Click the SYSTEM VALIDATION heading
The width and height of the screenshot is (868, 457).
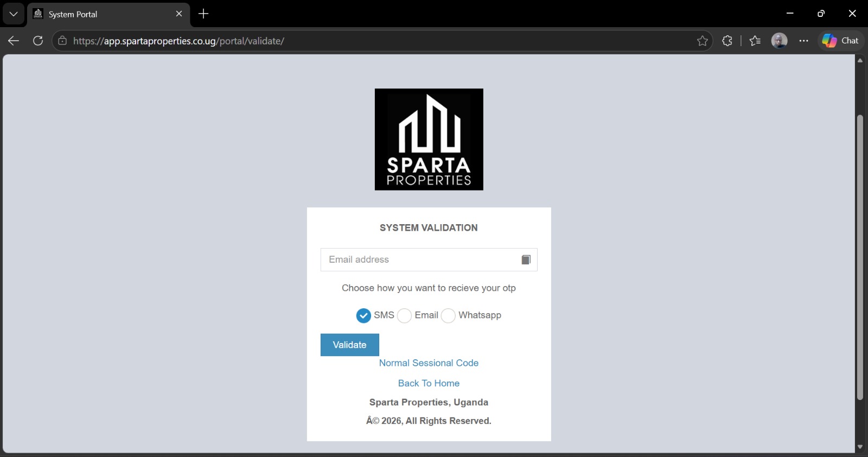click(x=429, y=228)
